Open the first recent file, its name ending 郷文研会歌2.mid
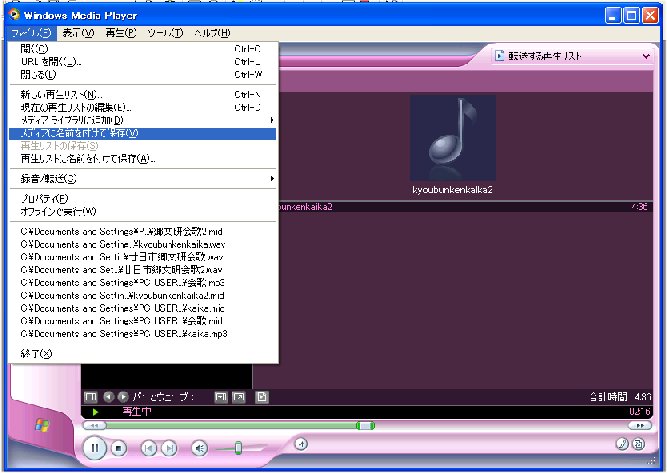This screenshot has height=473, width=667. click(143, 232)
